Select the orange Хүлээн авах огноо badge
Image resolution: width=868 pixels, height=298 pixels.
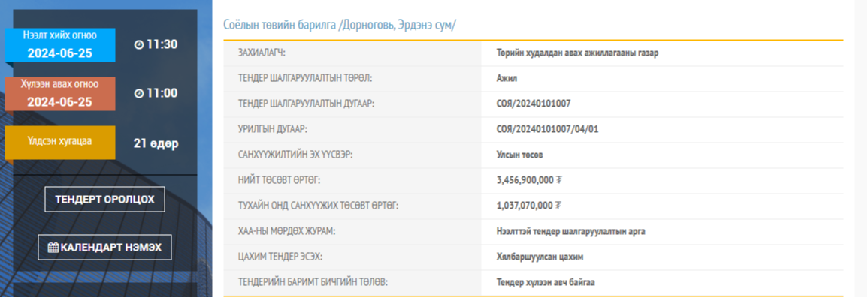(60, 93)
